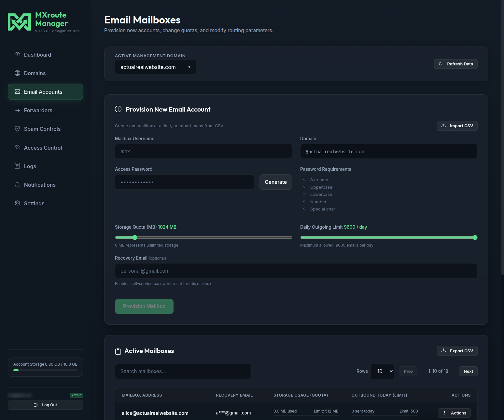Viewport: 504px width, 420px height.
Task: Click the Forwarders arrow icon
Action: point(17,110)
